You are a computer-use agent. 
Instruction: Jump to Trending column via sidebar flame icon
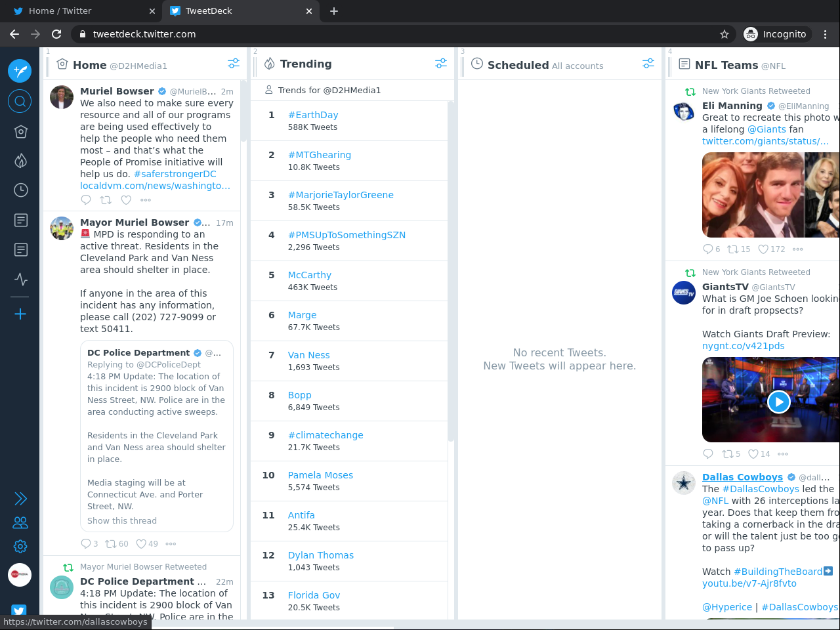point(20,161)
